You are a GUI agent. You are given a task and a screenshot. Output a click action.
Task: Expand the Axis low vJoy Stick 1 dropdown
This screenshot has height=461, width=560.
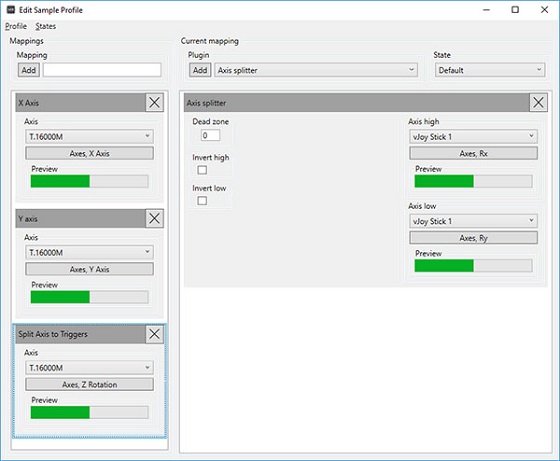coord(473,221)
